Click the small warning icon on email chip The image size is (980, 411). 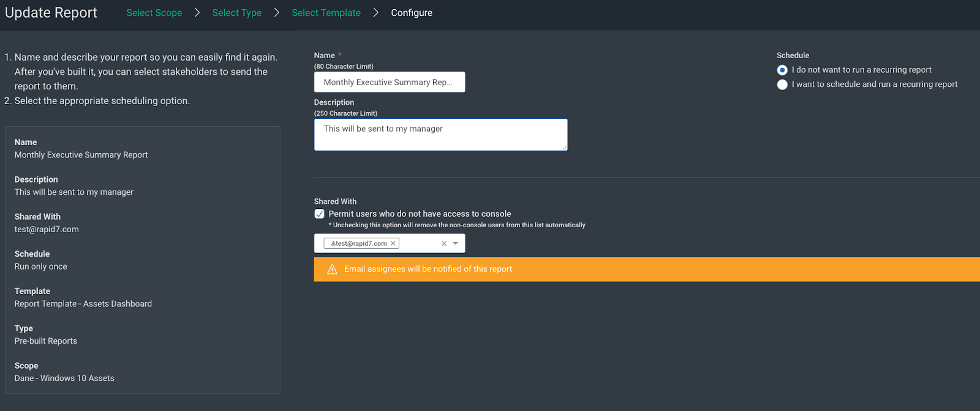pyautogui.click(x=333, y=244)
